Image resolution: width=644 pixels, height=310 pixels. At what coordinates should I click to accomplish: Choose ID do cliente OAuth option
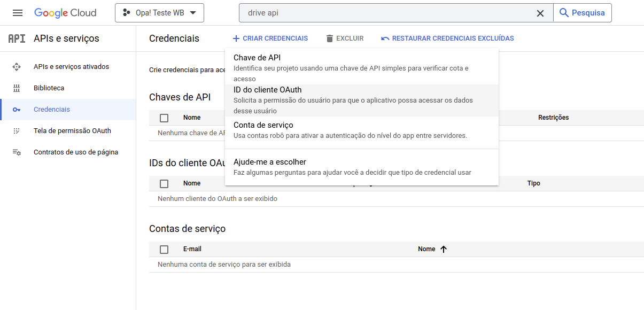(x=362, y=100)
